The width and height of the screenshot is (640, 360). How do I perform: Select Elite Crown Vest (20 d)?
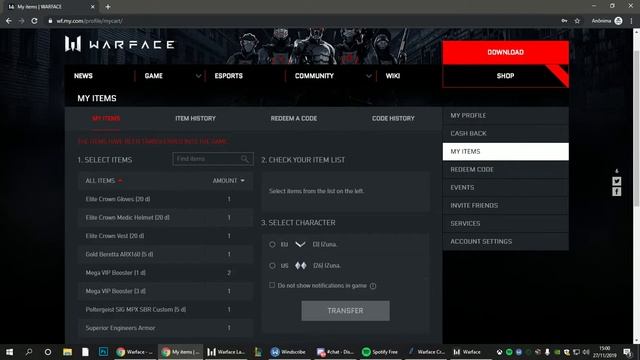tap(165, 236)
